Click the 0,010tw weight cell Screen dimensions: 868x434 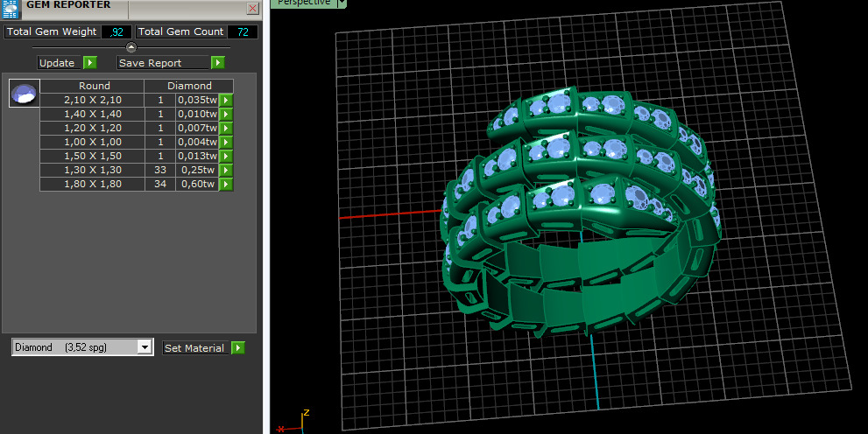coord(197,114)
